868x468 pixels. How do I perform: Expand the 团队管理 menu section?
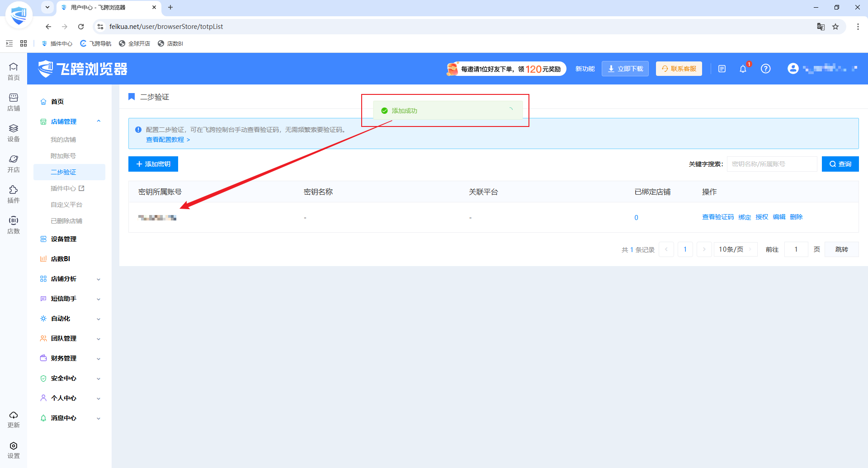(x=99, y=339)
